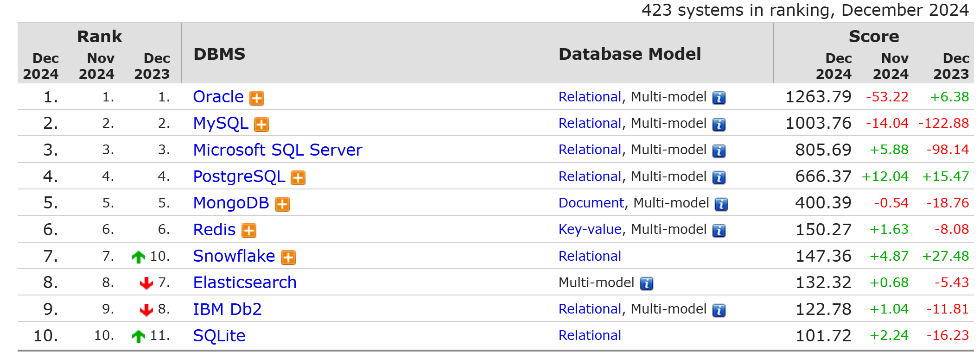Open the Microsoft SQL Server link

[277, 150]
